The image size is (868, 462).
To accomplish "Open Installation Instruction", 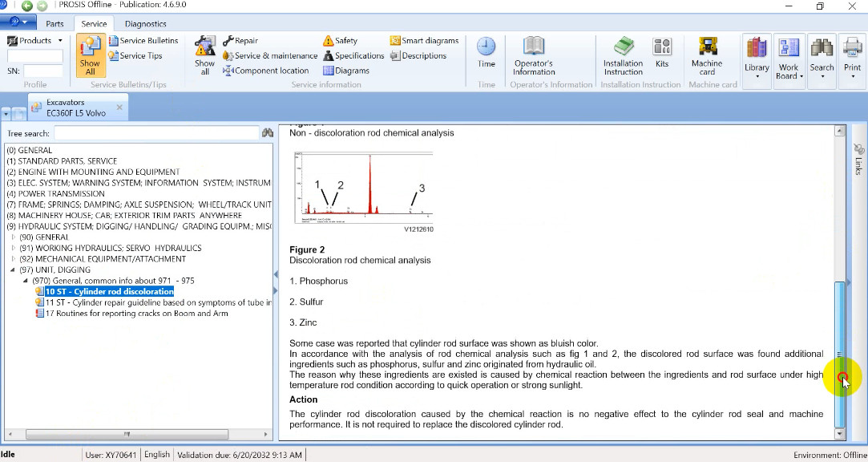I will pos(623,55).
